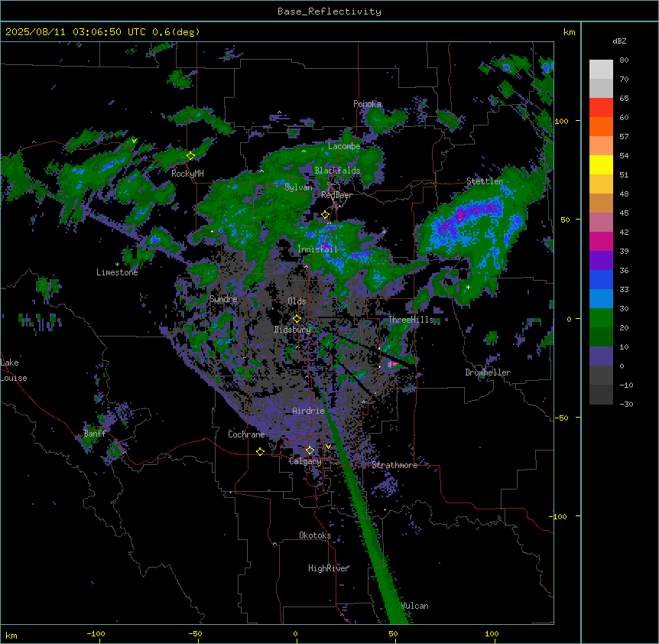Click the -50 tick on vertical axis
Image resolution: width=659 pixels, height=644 pixels.
coord(561,418)
